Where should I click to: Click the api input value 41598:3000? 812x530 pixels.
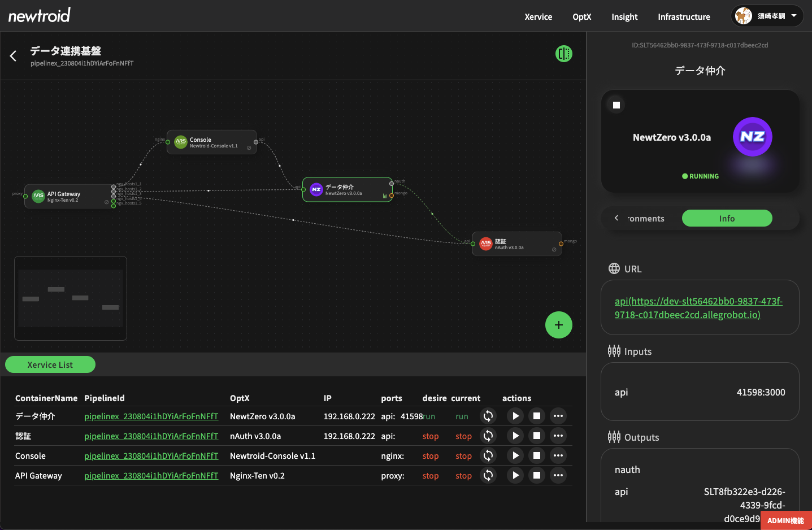coord(761,392)
